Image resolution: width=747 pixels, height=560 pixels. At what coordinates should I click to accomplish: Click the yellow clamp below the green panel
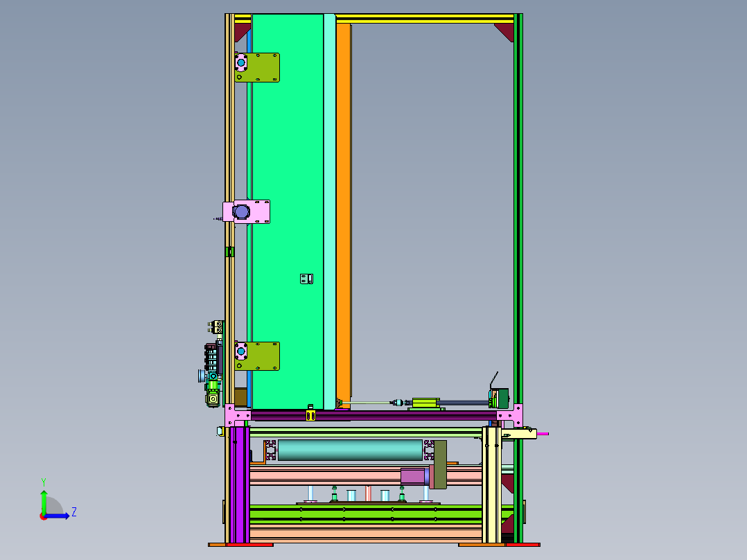point(310,415)
